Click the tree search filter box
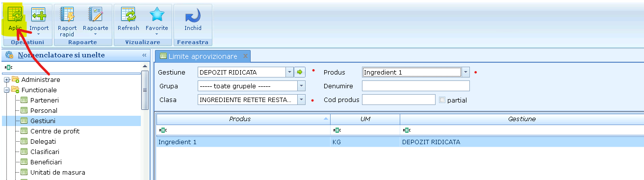 pos(72,67)
